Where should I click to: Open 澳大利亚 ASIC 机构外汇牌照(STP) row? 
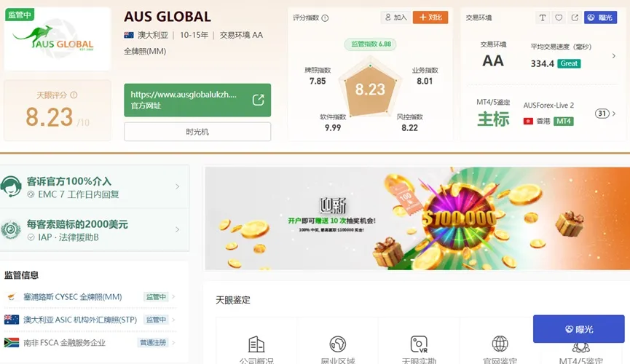pos(90,320)
